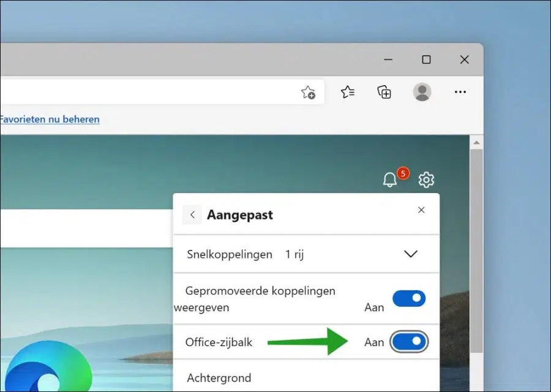This screenshot has height=392, width=551.
Task: Add this page to favorites star icon
Action: 308,92
